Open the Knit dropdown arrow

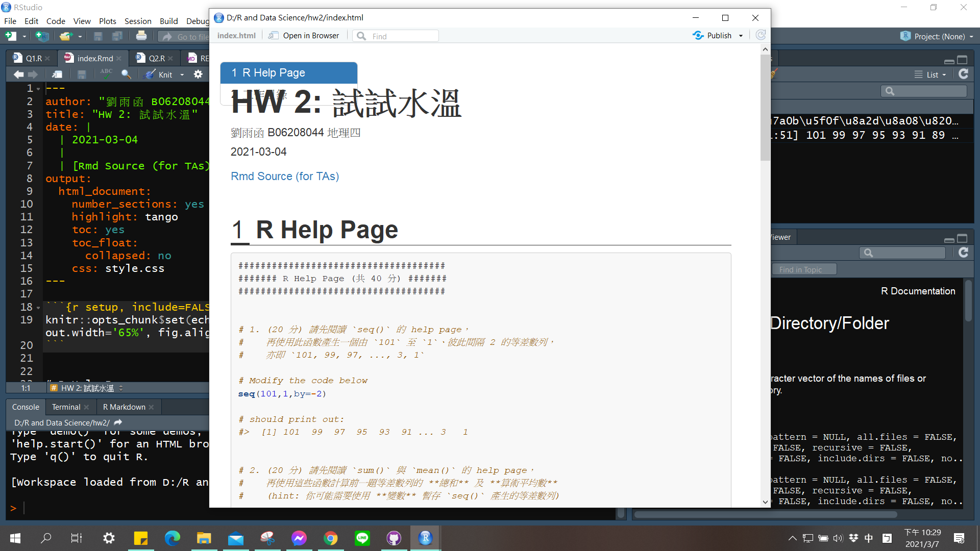pyautogui.click(x=182, y=74)
